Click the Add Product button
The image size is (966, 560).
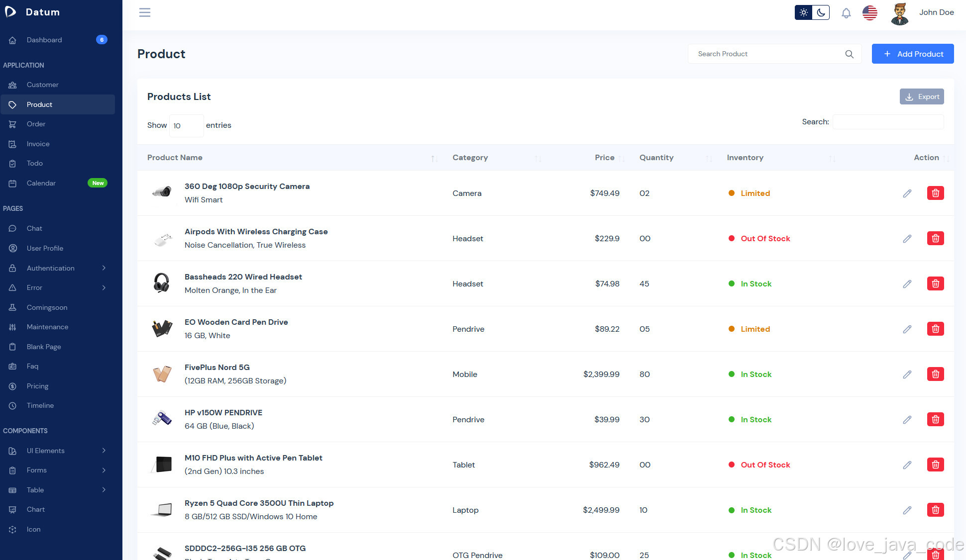click(x=912, y=54)
